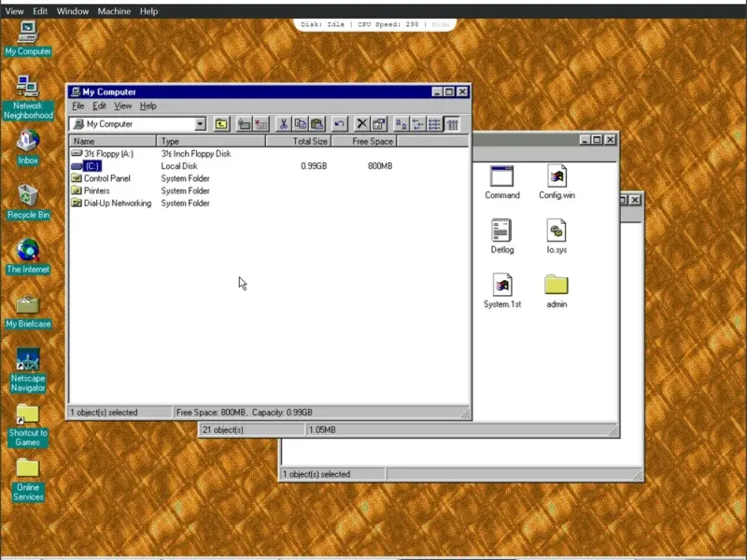Click the Delete X toolbar icon
The width and height of the screenshot is (747, 560).
click(x=361, y=124)
